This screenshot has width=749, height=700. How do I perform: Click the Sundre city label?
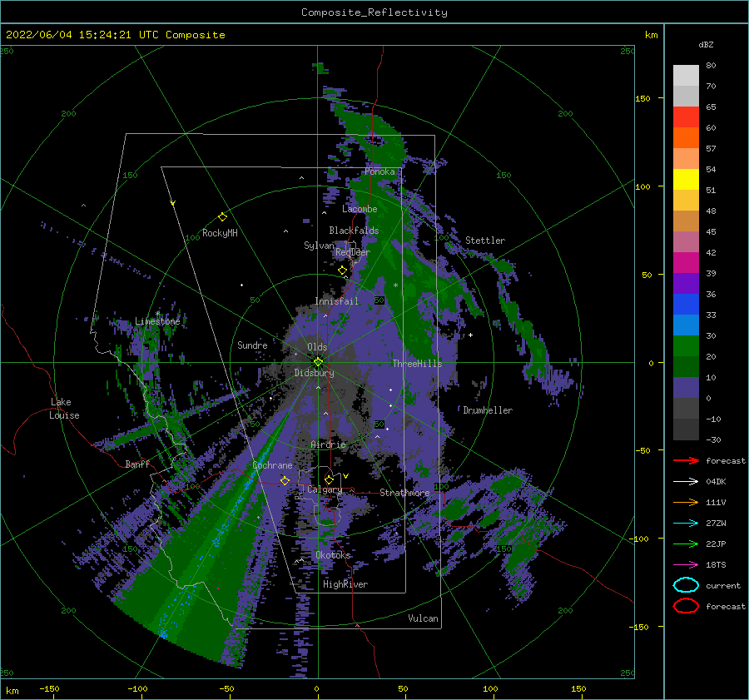(x=252, y=345)
